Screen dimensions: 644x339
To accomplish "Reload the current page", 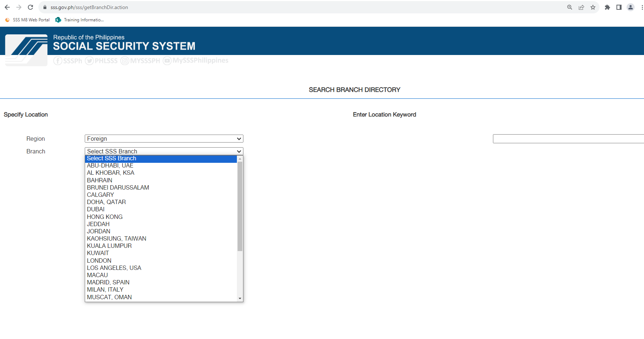I will pos(30,7).
